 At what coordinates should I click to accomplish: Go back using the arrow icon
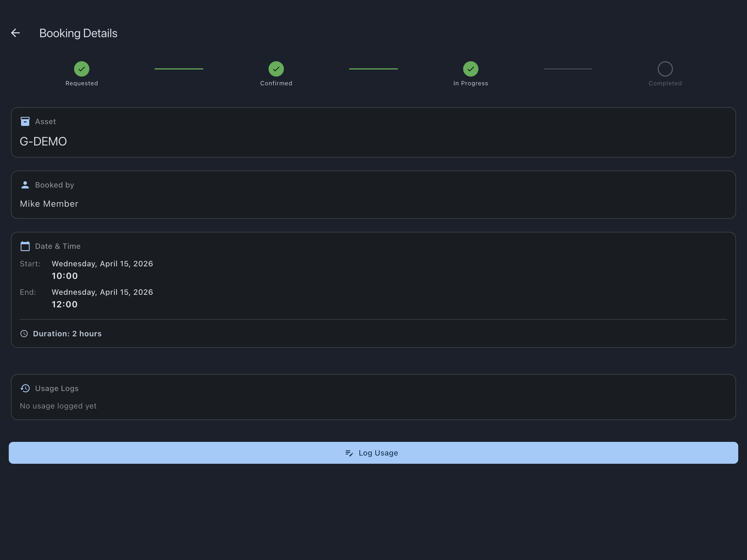[x=16, y=33]
